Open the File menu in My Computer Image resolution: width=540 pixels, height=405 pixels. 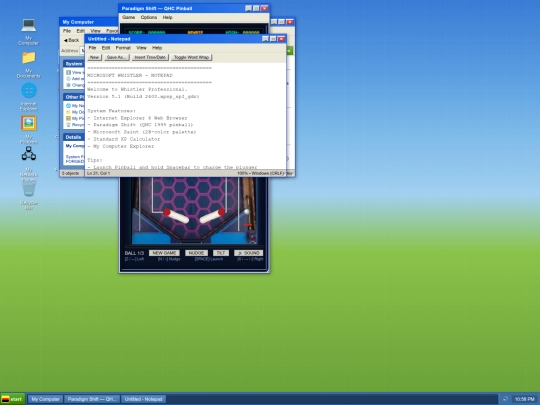pyautogui.click(x=67, y=31)
